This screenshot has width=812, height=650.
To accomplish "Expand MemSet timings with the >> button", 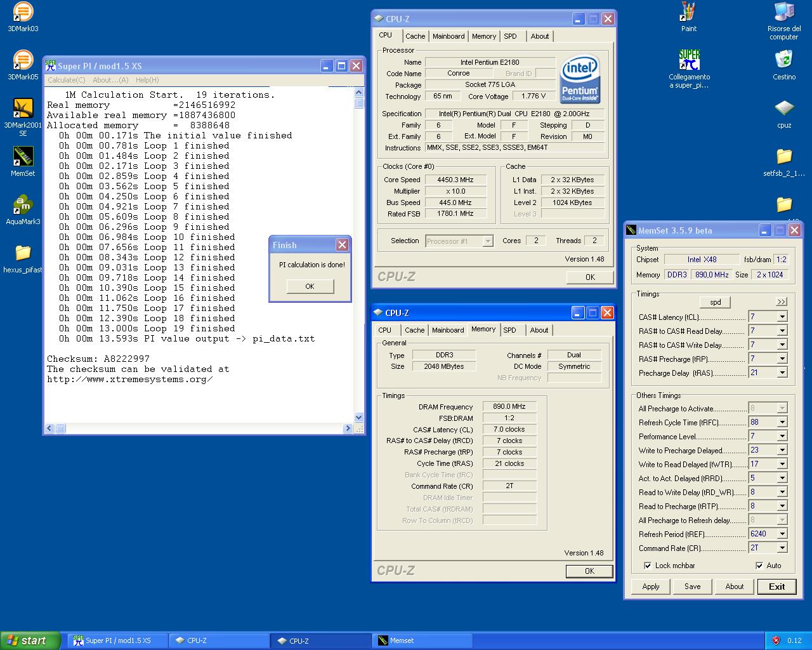I will (781, 302).
